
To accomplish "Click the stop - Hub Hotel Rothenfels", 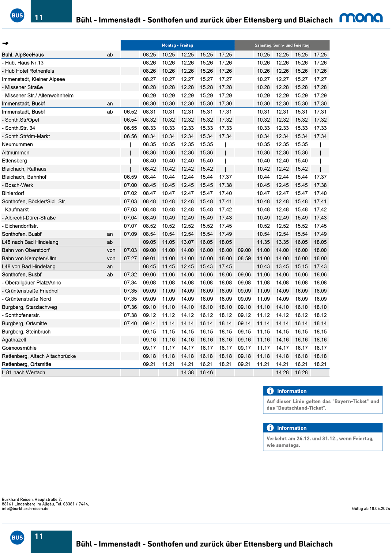I will pos(28,71).
